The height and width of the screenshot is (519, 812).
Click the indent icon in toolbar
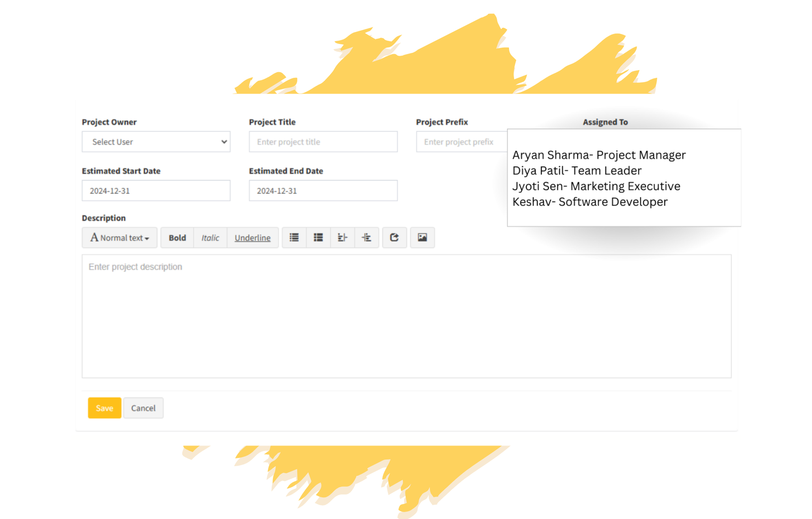[x=366, y=237]
